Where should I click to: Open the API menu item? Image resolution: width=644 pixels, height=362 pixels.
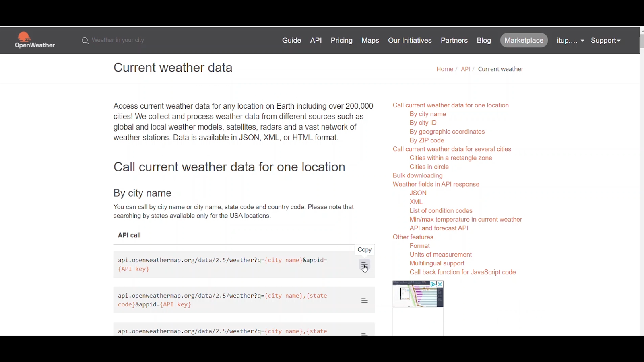(x=316, y=41)
